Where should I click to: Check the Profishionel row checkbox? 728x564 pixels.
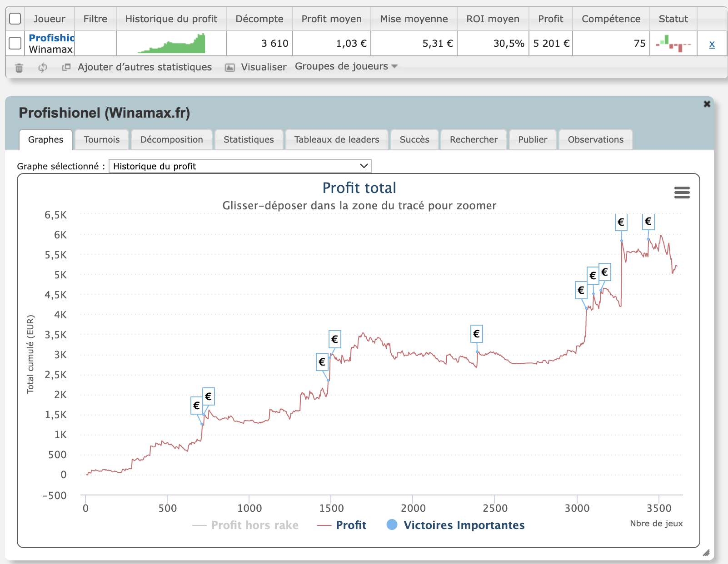15,43
